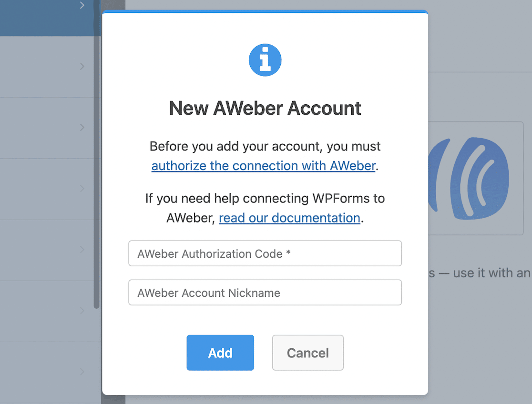Expand the second sidebar chevron from top

click(82, 66)
